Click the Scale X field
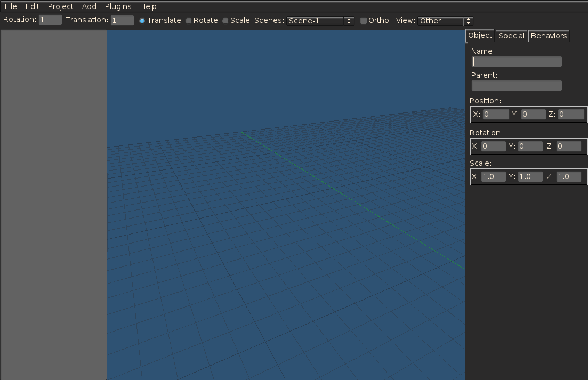 tap(494, 176)
